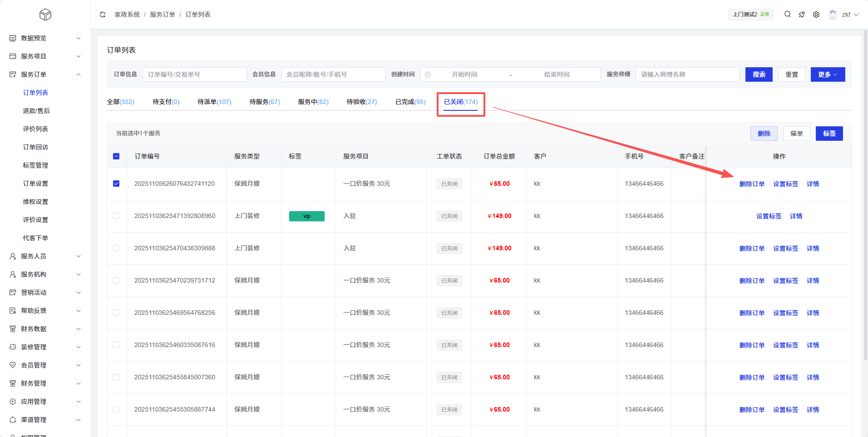Click the cube logo in the sidebar
The image size is (868, 437).
(x=45, y=15)
